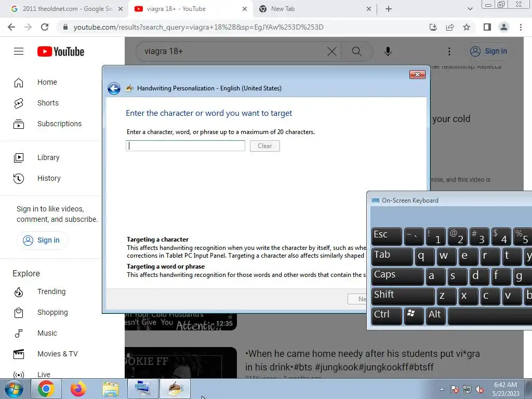Tap the 1 key on On-Screen Keyboard
The width and height of the screenshot is (532, 399).
(x=436, y=236)
